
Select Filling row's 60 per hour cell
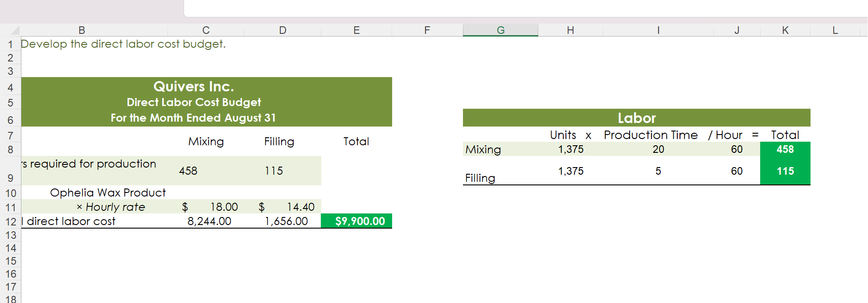pyautogui.click(x=737, y=171)
